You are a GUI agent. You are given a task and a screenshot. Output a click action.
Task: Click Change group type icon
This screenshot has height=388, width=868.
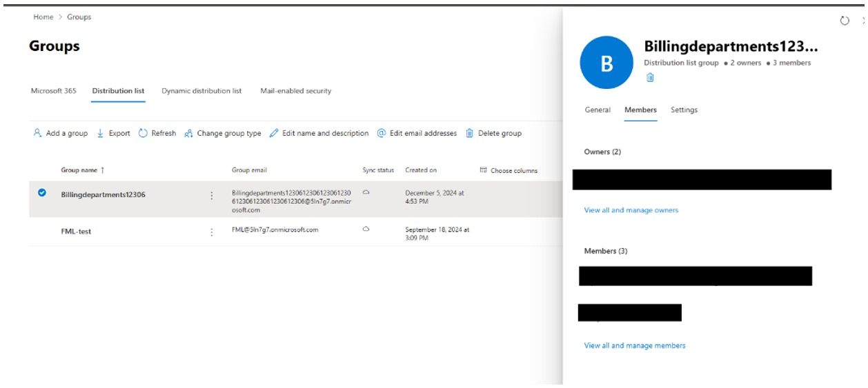coord(188,134)
